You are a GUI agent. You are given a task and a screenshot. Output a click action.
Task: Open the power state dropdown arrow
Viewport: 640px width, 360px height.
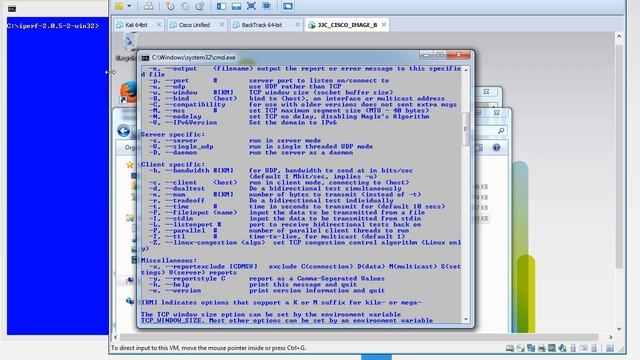[129, 6]
